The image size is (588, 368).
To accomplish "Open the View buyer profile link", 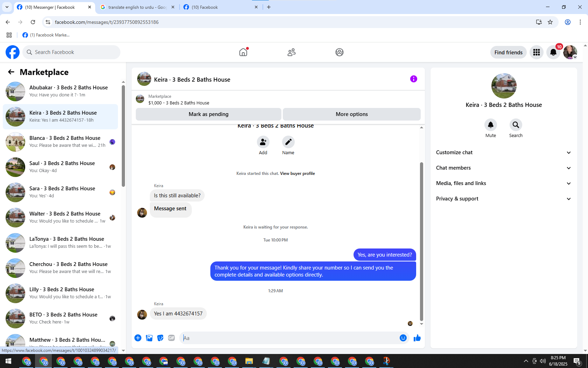I will (x=297, y=173).
